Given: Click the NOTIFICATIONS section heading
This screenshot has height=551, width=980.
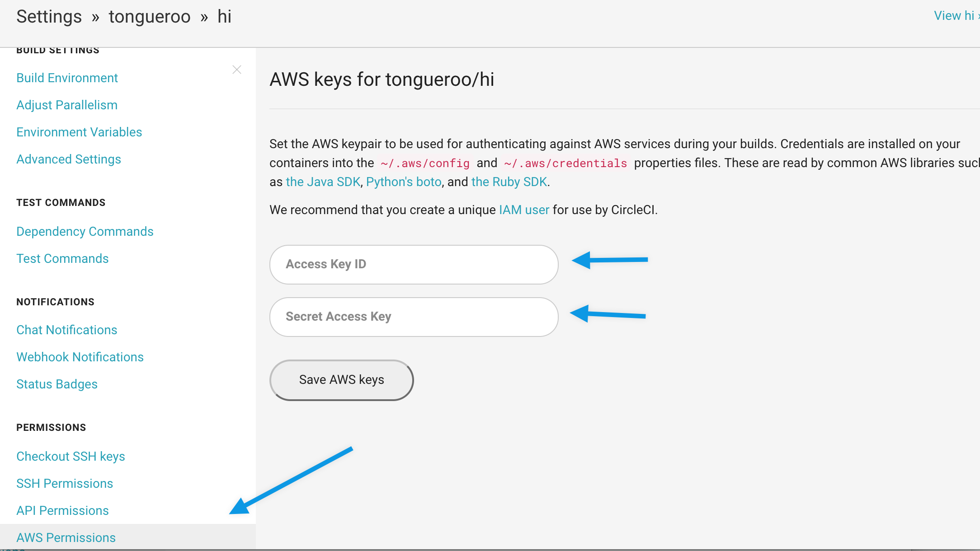Looking at the screenshot, I should pos(56,302).
